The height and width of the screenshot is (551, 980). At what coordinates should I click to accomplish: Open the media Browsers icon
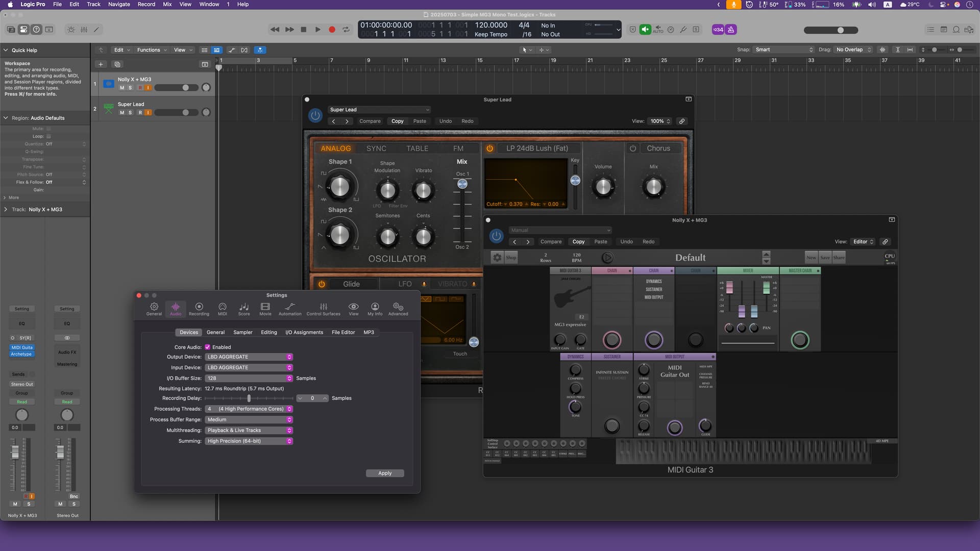(x=969, y=30)
